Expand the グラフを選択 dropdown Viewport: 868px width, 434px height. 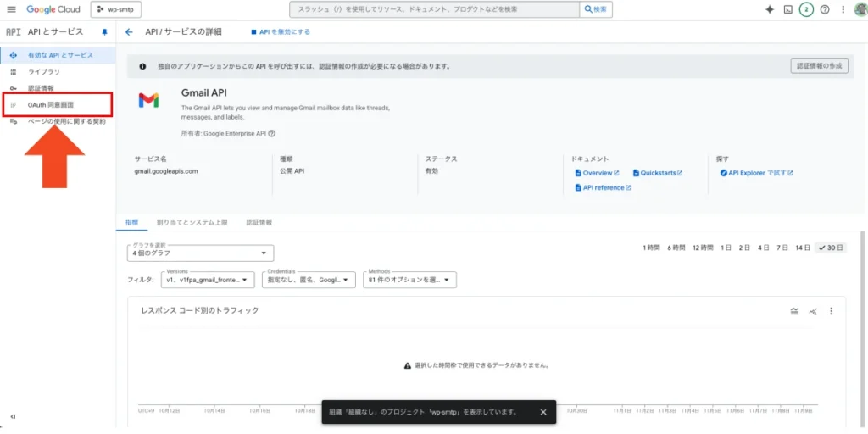pyautogui.click(x=200, y=253)
